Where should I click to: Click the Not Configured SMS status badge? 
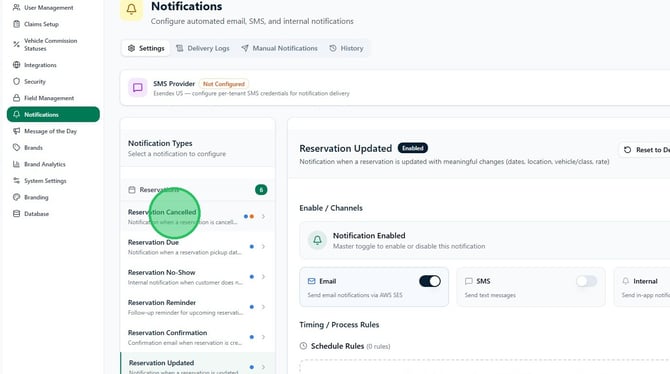[223, 84]
